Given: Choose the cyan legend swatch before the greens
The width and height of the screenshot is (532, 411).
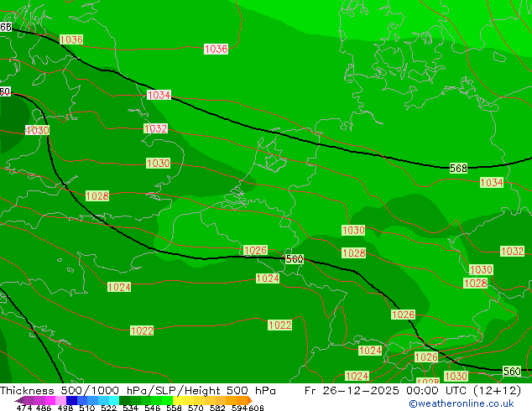Looking at the screenshot, I should (114, 400).
